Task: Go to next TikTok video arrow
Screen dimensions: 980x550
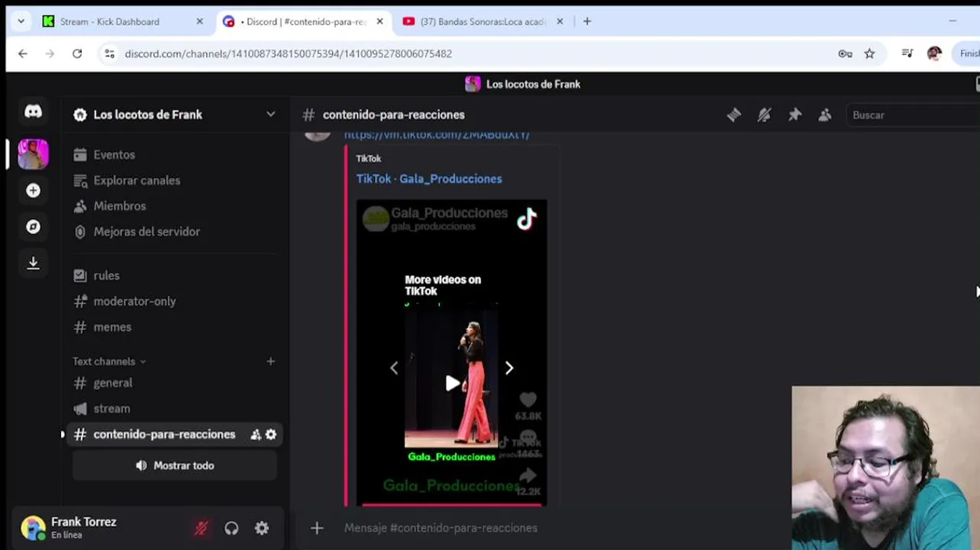Action: (509, 368)
